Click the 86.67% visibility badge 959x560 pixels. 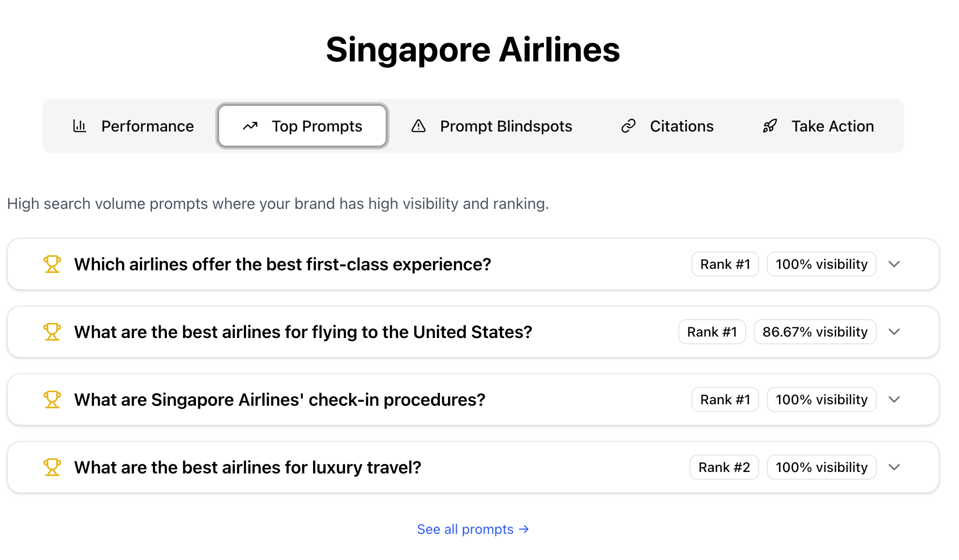(x=815, y=332)
